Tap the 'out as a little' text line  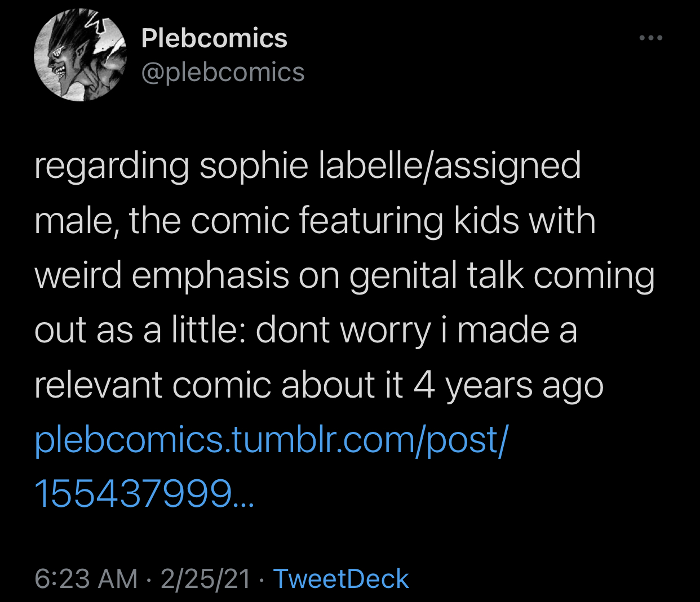pos(305,331)
